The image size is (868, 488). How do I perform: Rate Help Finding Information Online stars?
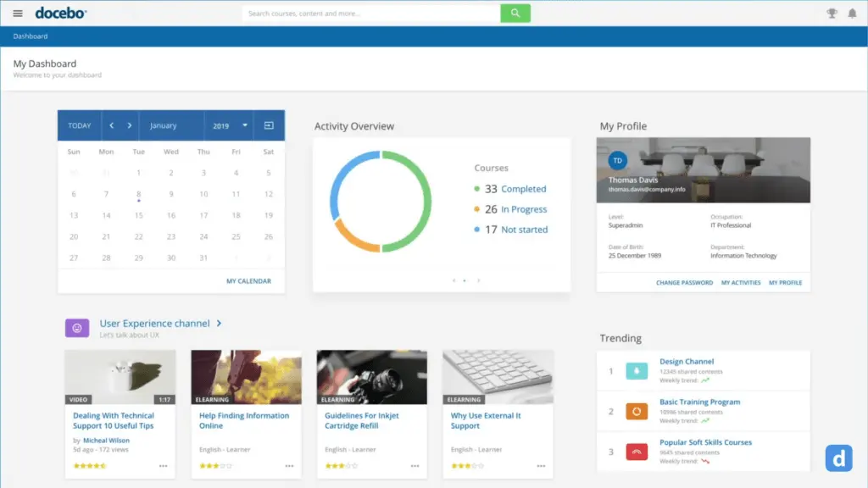coord(215,466)
